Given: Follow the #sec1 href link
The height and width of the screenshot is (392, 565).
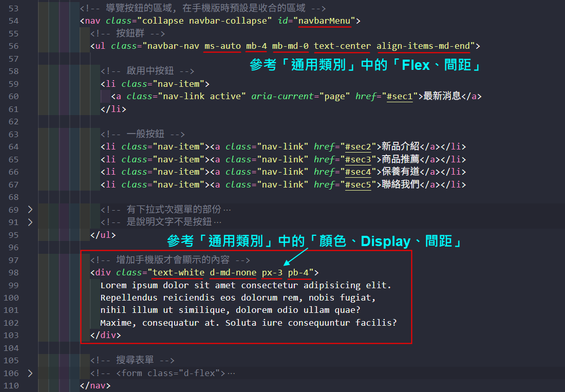Looking at the screenshot, I should (x=400, y=96).
